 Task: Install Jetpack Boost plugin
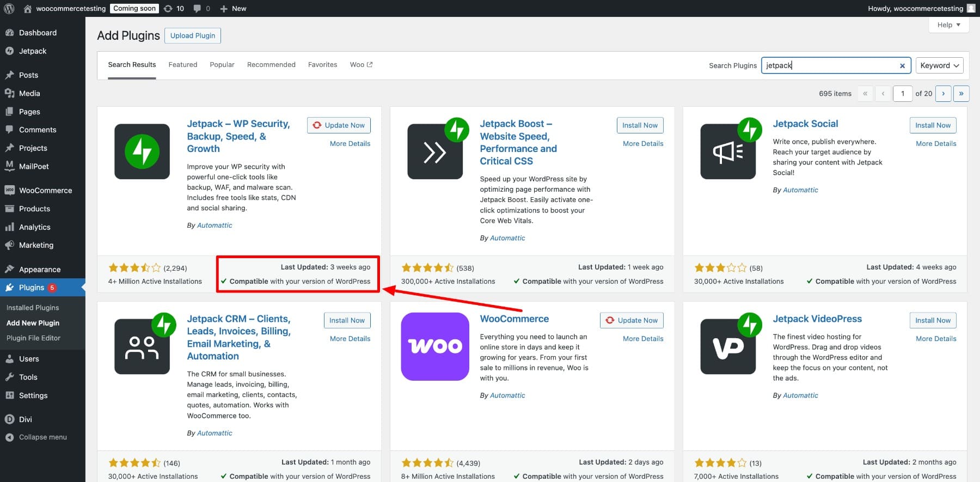[x=640, y=125]
